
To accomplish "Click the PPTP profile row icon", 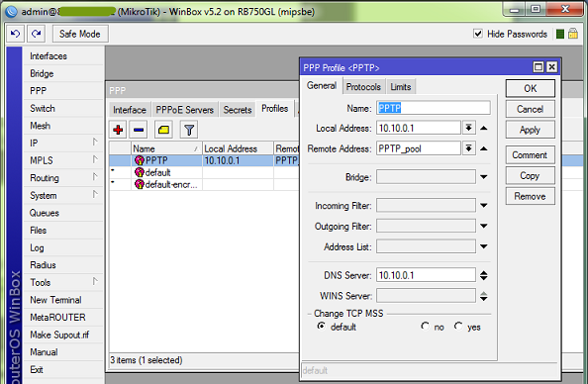I will (140, 160).
